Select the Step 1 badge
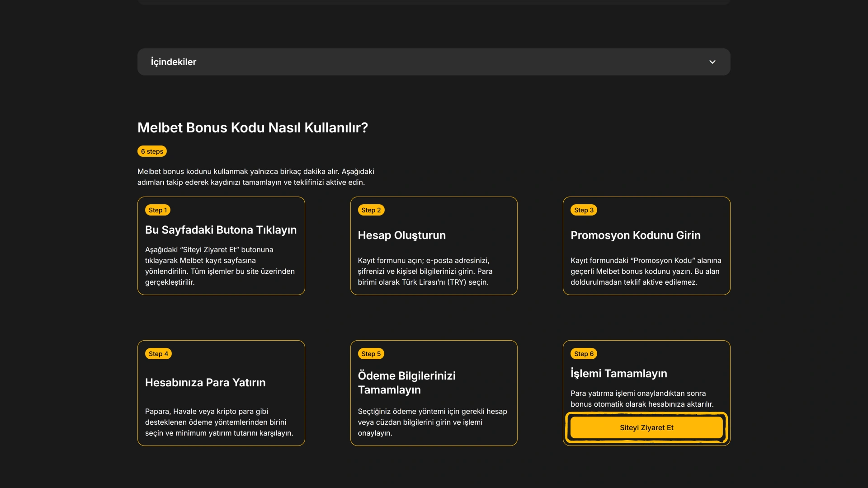 158,210
